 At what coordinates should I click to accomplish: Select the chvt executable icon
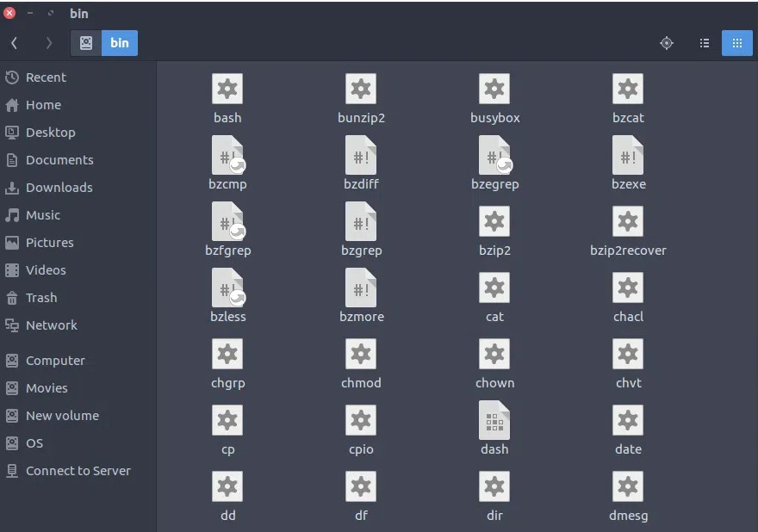(x=627, y=354)
